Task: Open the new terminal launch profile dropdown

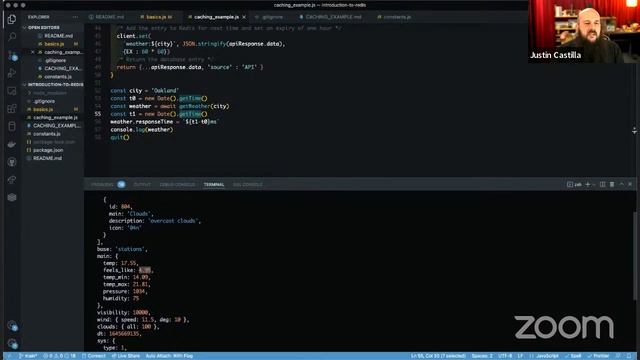Action: (x=593, y=184)
